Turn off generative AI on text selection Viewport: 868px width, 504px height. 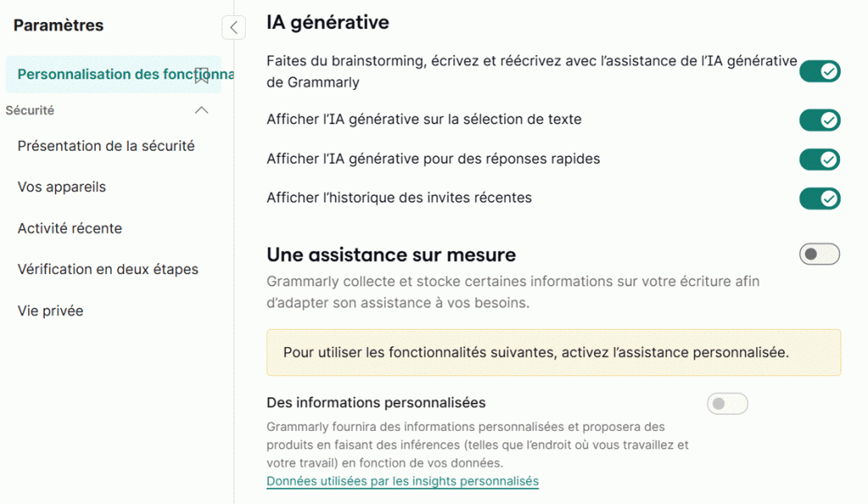click(819, 120)
